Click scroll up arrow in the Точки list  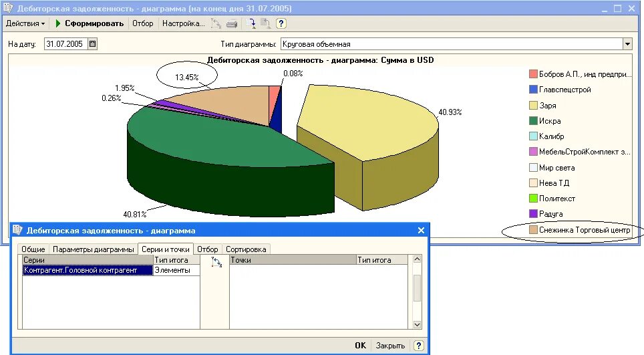point(417,259)
